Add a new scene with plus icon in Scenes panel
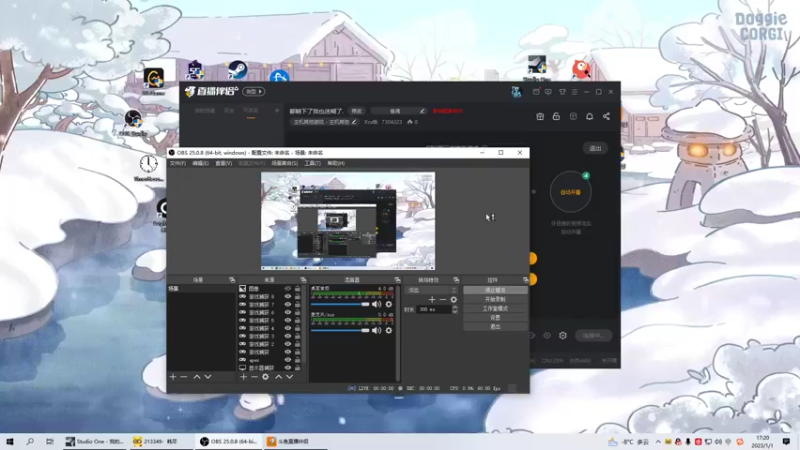Screen dimensions: 800x450 [x=173, y=377]
